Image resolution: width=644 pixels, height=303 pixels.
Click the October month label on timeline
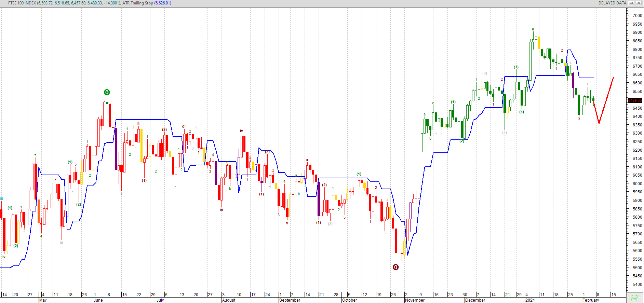tap(349, 300)
